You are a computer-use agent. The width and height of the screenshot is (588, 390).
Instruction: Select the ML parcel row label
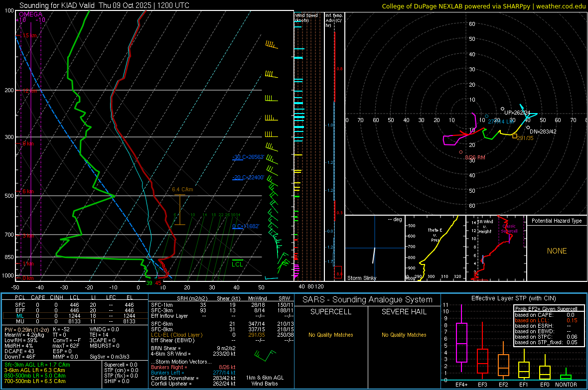pyautogui.click(x=20, y=316)
